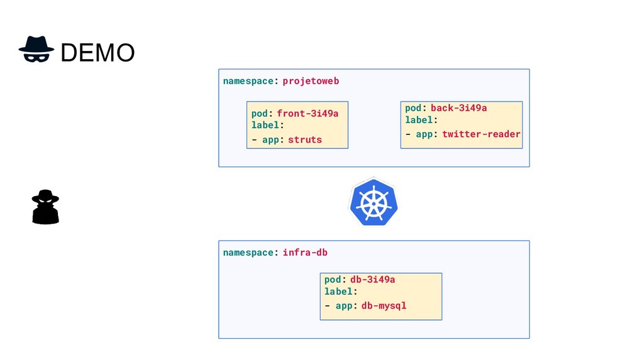The image size is (644, 362).
Task: Click the 'app: db-mysql' label line
Action: point(365,306)
